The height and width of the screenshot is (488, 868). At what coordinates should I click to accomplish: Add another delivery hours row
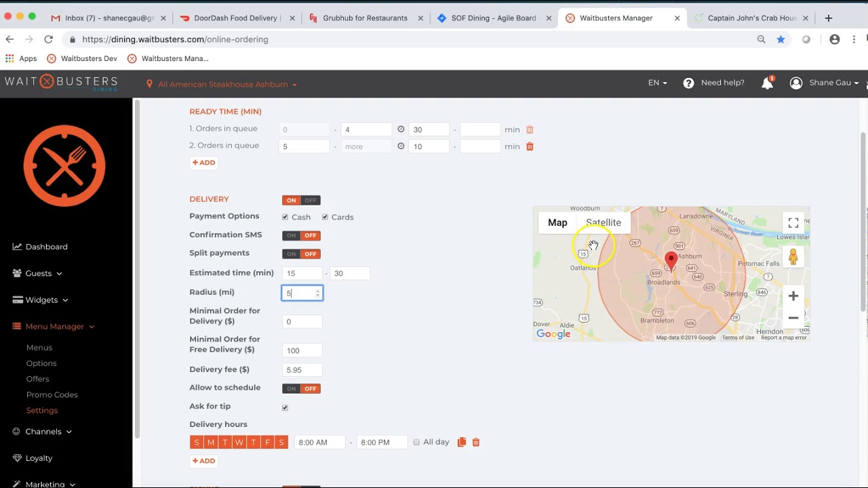(203, 461)
